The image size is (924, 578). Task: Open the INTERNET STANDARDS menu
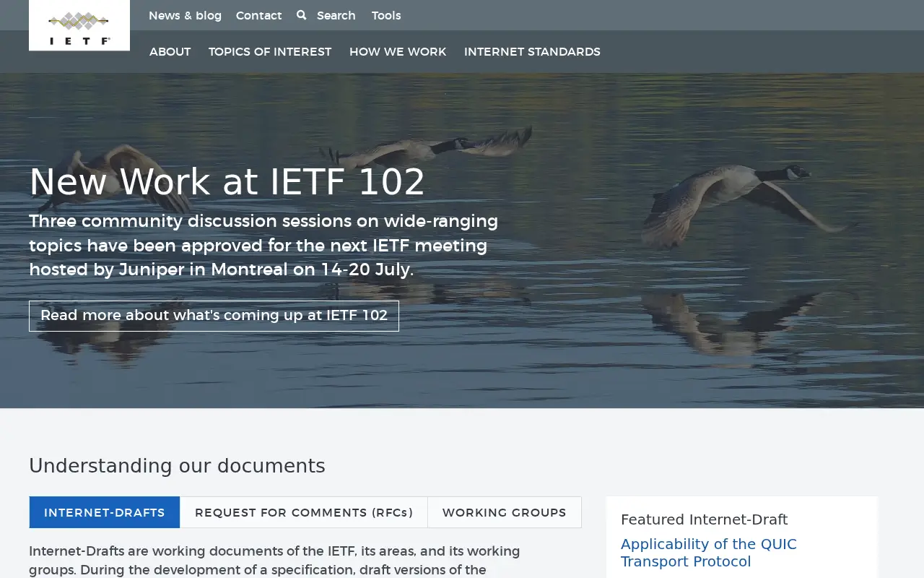(532, 52)
